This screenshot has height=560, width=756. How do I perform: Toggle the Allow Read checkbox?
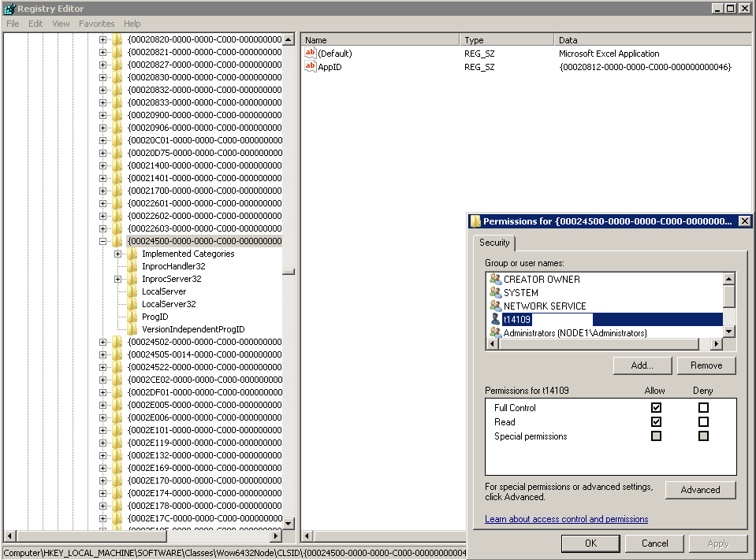pos(656,422)
